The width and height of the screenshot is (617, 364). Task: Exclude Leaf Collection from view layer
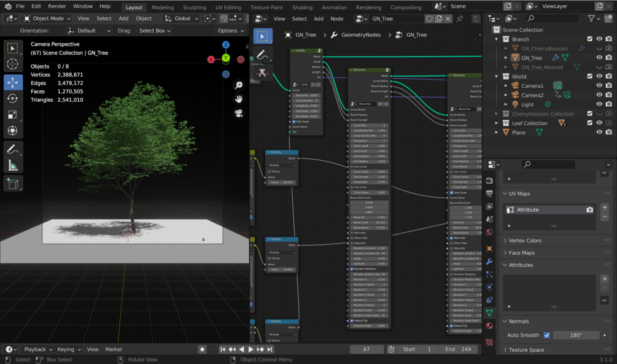589,123
